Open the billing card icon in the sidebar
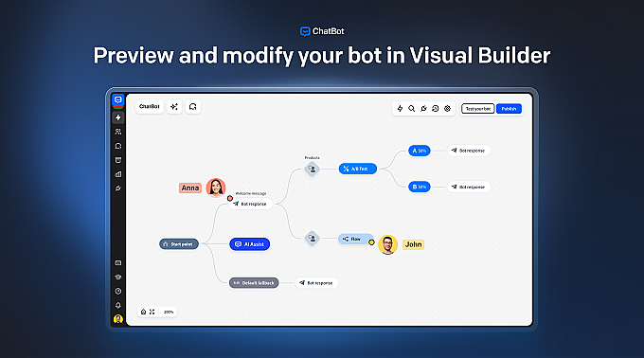This screenshot has height=358, width=644. (117, 262)
